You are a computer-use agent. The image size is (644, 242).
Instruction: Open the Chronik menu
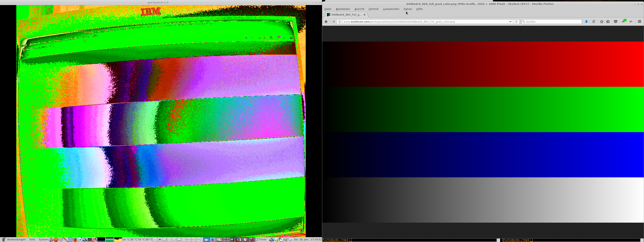(x=374, y=9)
